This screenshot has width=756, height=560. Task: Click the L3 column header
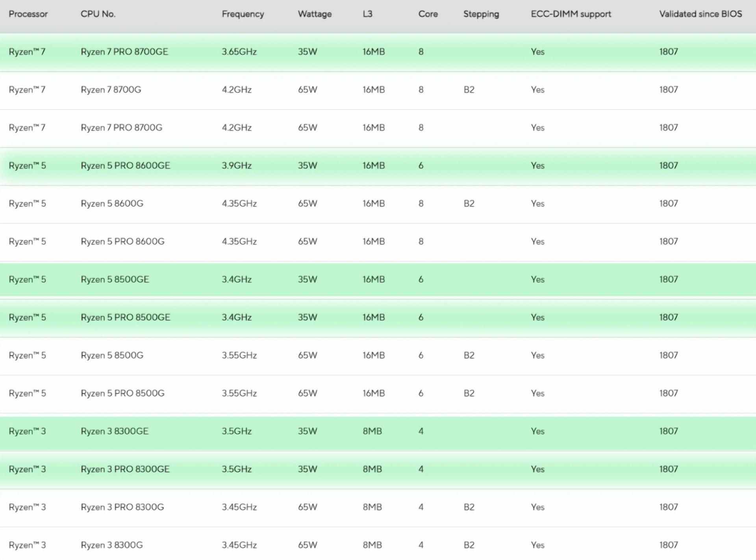[367, 14]
